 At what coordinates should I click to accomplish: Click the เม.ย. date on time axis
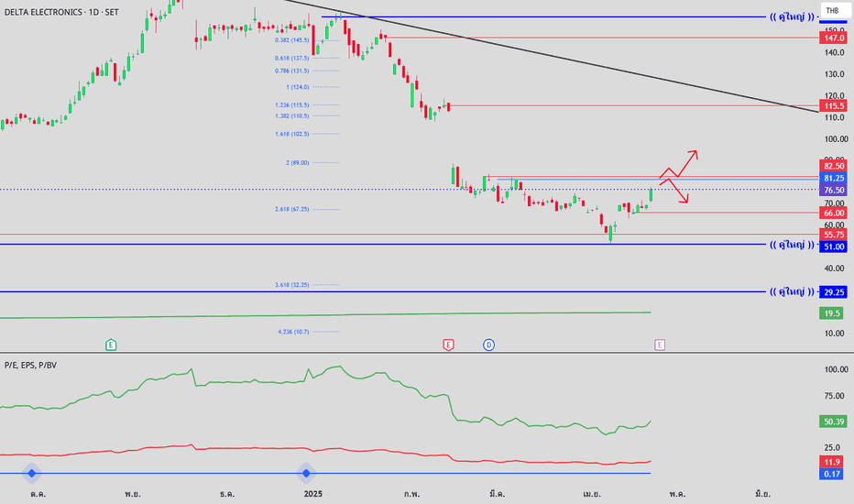(x=592, y=494)
